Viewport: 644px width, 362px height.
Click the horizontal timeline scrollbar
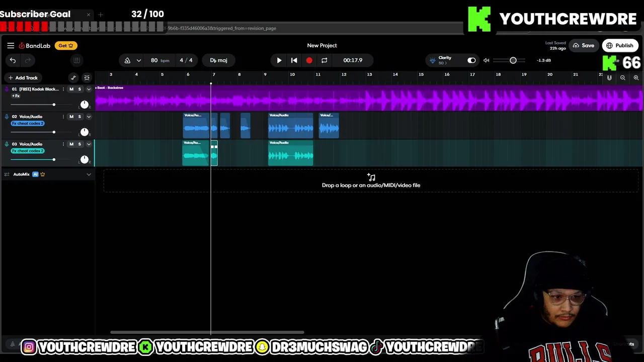click(x=207, y=332)
